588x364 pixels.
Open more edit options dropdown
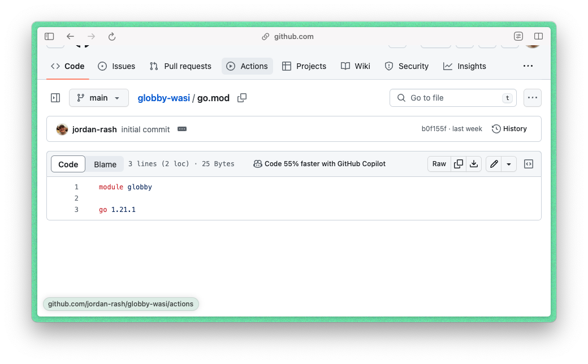click(x=509, y=164)
